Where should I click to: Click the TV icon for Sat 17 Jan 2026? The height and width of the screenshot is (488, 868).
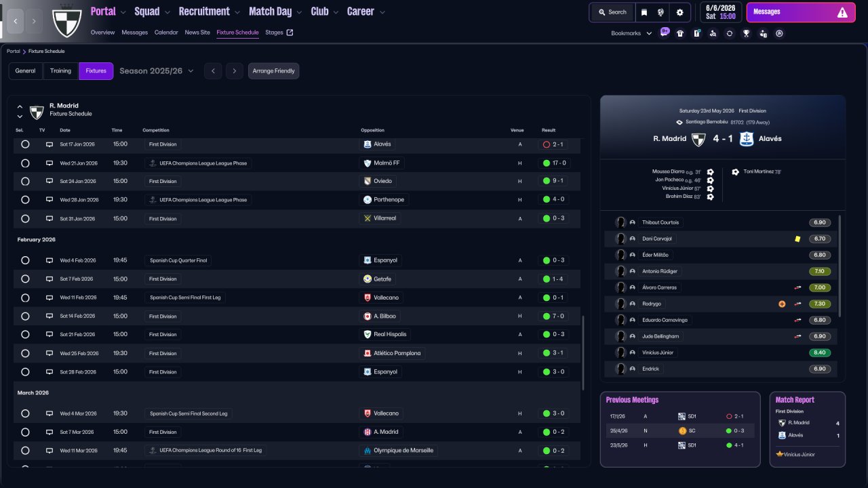click(x=49, y=144)
